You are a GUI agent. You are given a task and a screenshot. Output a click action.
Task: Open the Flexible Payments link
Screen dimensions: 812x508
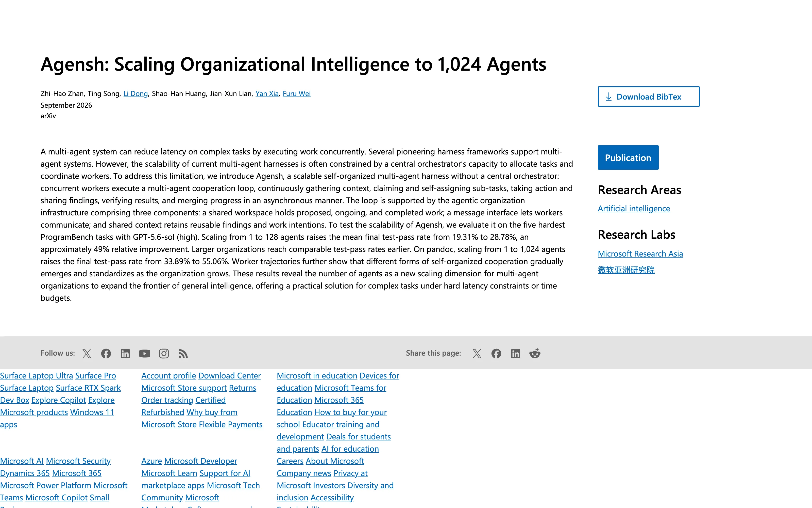pos(230,424)
